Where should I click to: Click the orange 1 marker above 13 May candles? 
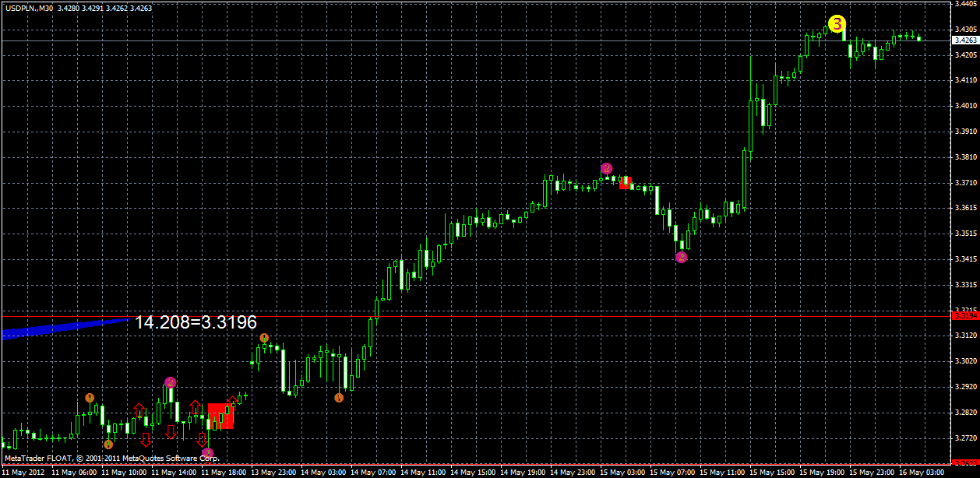265,338
